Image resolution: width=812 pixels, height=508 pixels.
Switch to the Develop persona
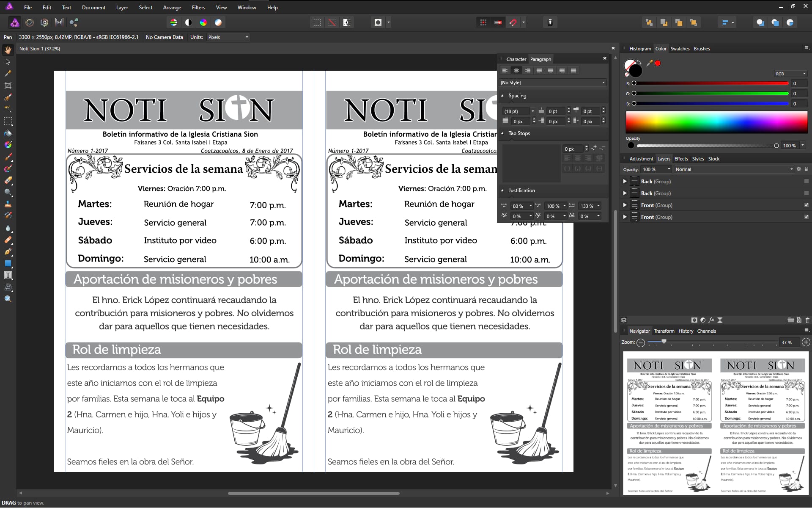[44, 22]
